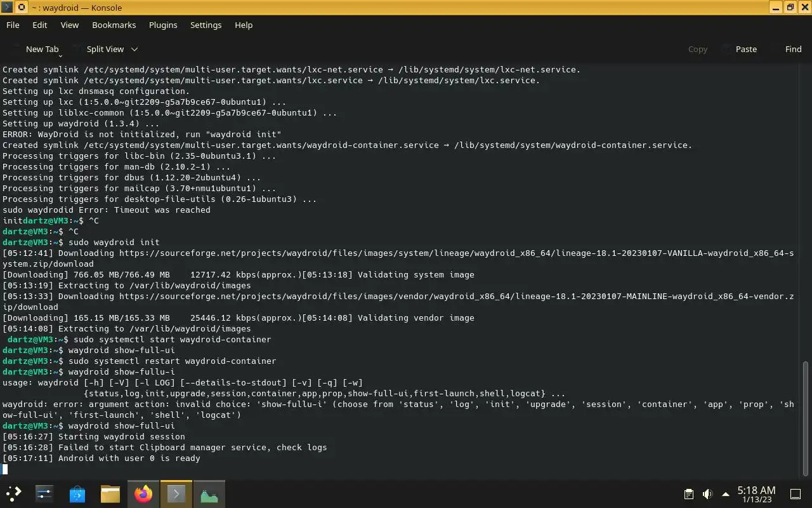Image resolution: width=812 pixels, height=508 pixels.
Task: Close the Konsole window
Action: (804, 8)
